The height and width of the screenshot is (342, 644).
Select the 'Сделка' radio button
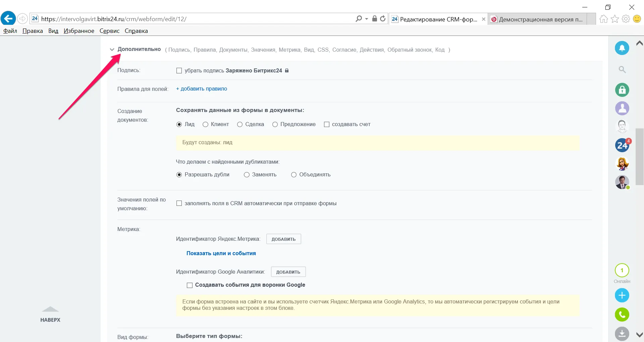[x=240, y=124]
